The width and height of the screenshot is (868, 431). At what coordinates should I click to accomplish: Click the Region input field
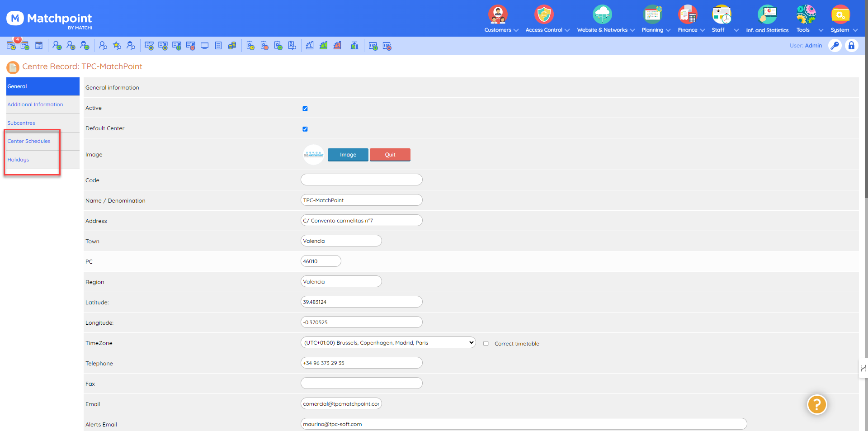(341, 281)
